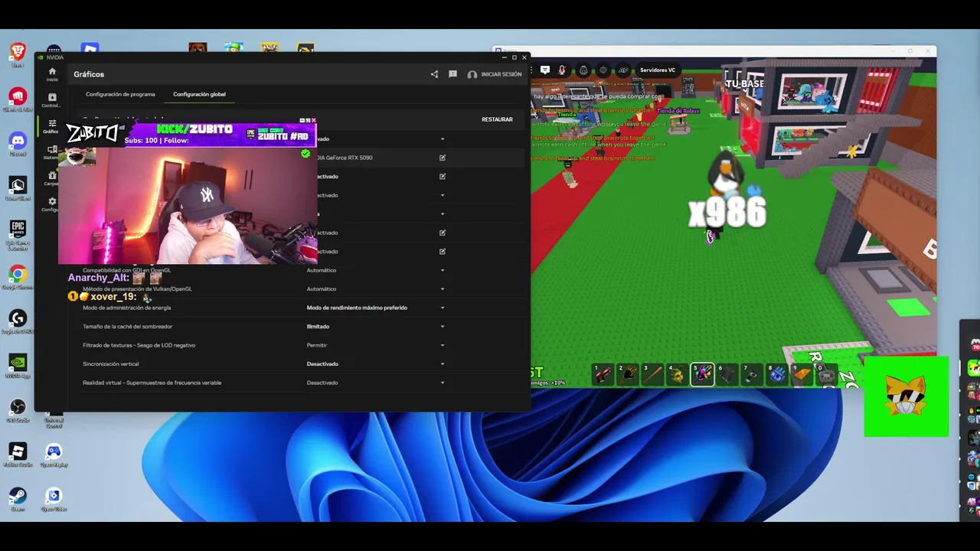
Task: Click the streamer webcam video overlay
Action: (188, 205)
